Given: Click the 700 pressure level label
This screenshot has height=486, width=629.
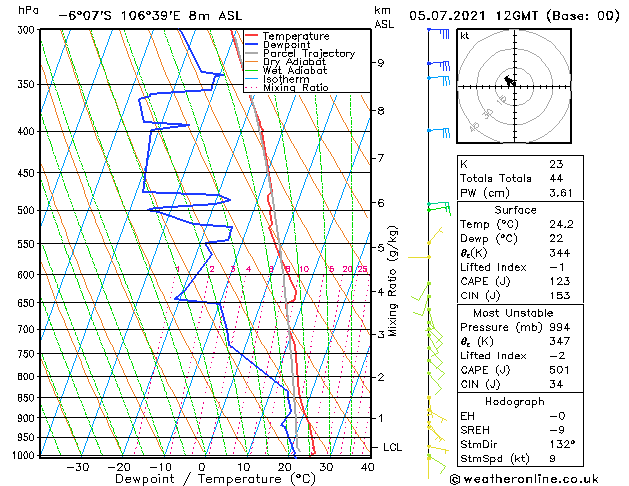Looking at the screenshot, I should pos(28,330).
